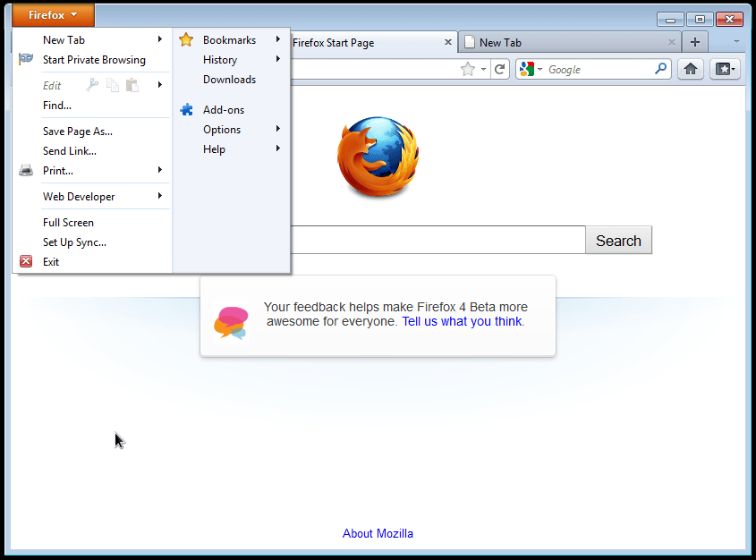Choose Start Private Browsing

tap(94, 60)
